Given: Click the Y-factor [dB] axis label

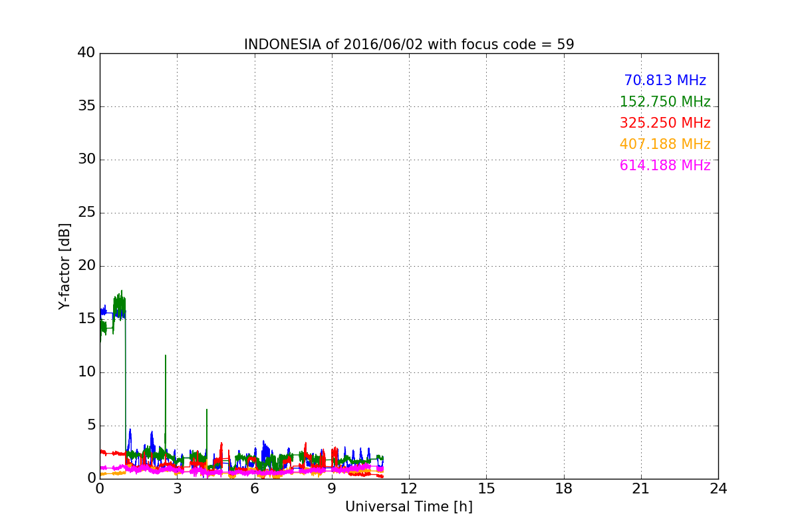Looking at the screenshot, I should 65,266.
